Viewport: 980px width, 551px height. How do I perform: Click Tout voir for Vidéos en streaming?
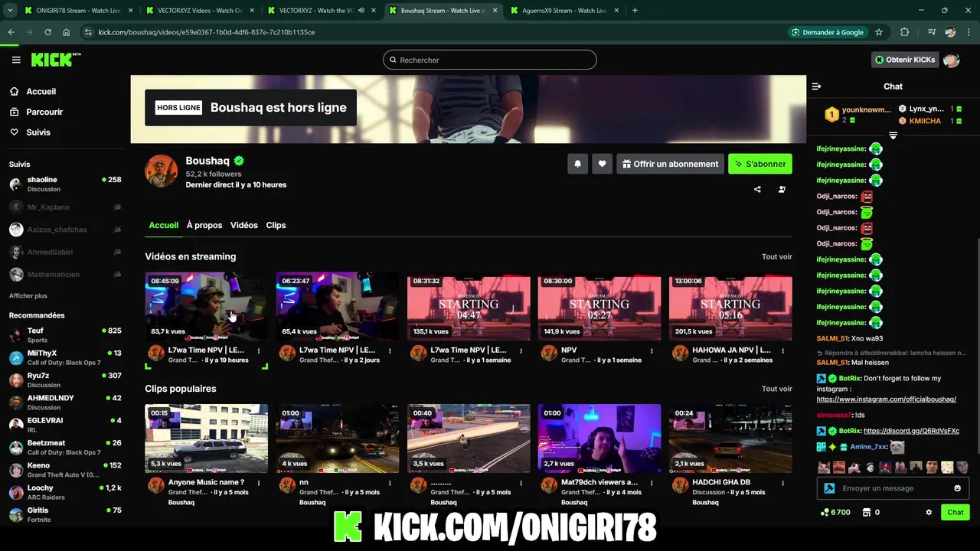(x=776, y=256)
